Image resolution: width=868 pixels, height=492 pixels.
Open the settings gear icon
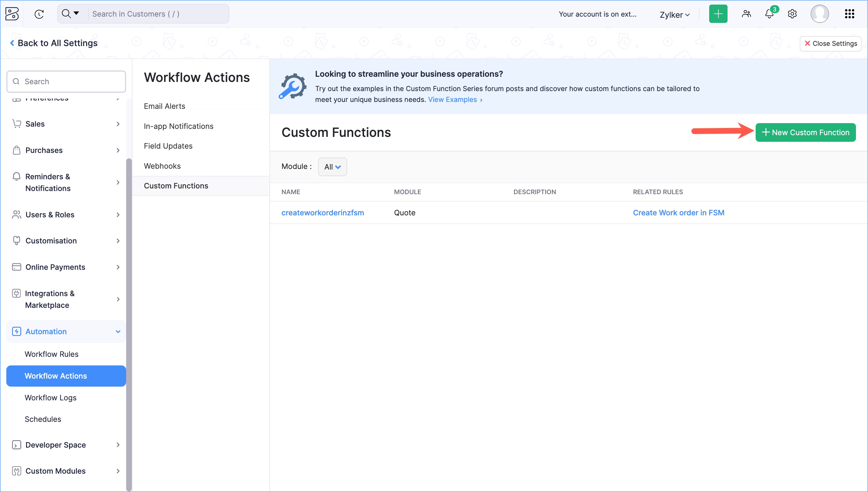[x=792, y=14]
